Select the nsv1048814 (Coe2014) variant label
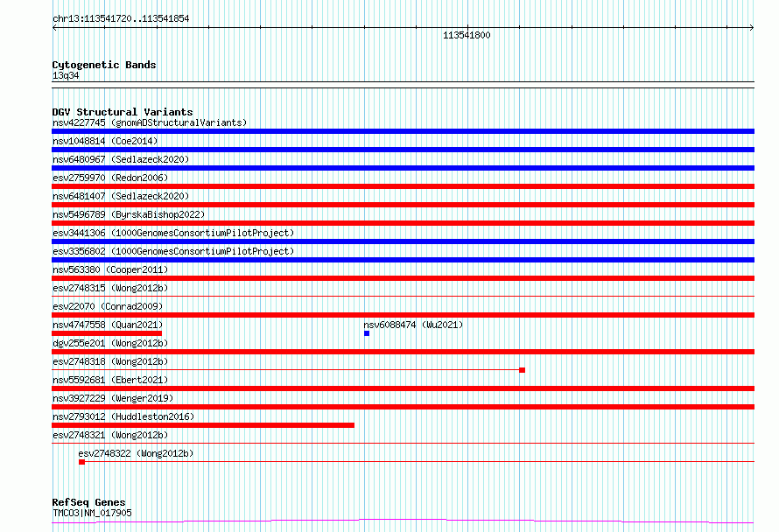Screen dimensions: 779x532 click(105, 141)
